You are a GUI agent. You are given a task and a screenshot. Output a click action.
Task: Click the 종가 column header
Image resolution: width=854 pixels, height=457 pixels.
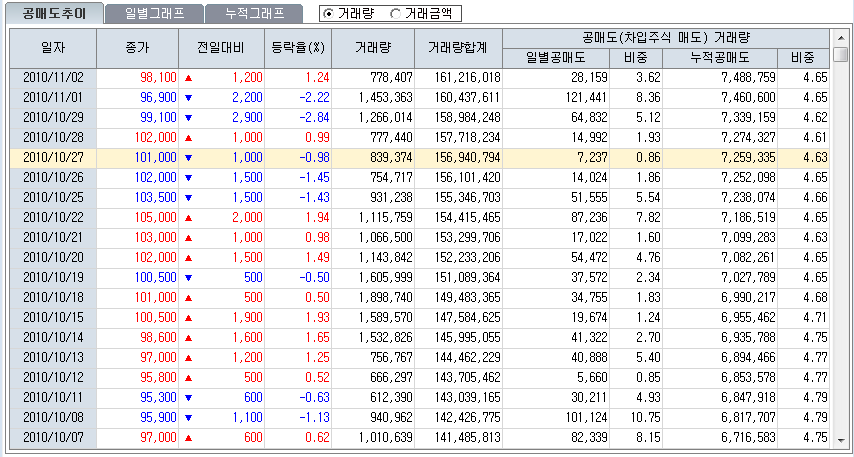point(137,47)
